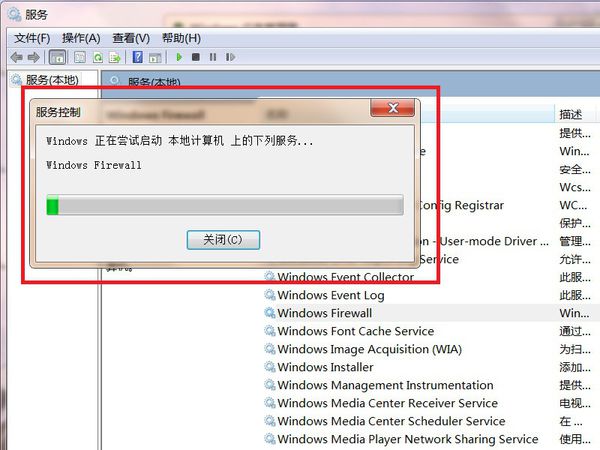Image resolution: width=600 pixels, height=450 pixels.
Task: Click description 使用... of Media Player Sharing
Action: 575,439
